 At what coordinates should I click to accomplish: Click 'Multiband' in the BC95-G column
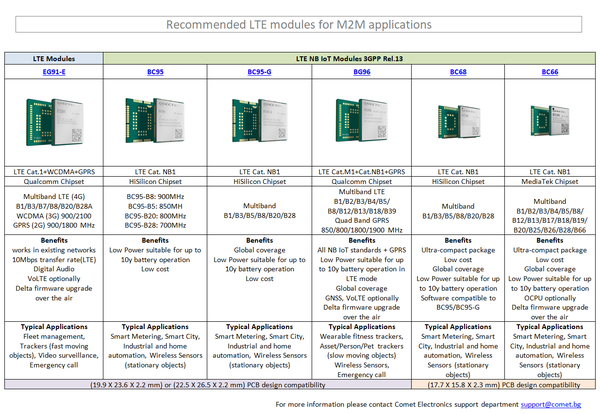click(259, 206)
